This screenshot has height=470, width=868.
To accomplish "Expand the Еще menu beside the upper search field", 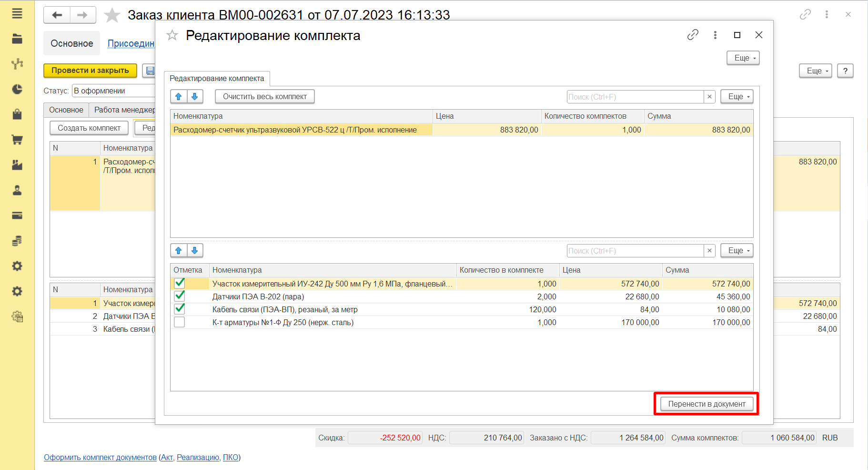I will [x=737, y=97].
